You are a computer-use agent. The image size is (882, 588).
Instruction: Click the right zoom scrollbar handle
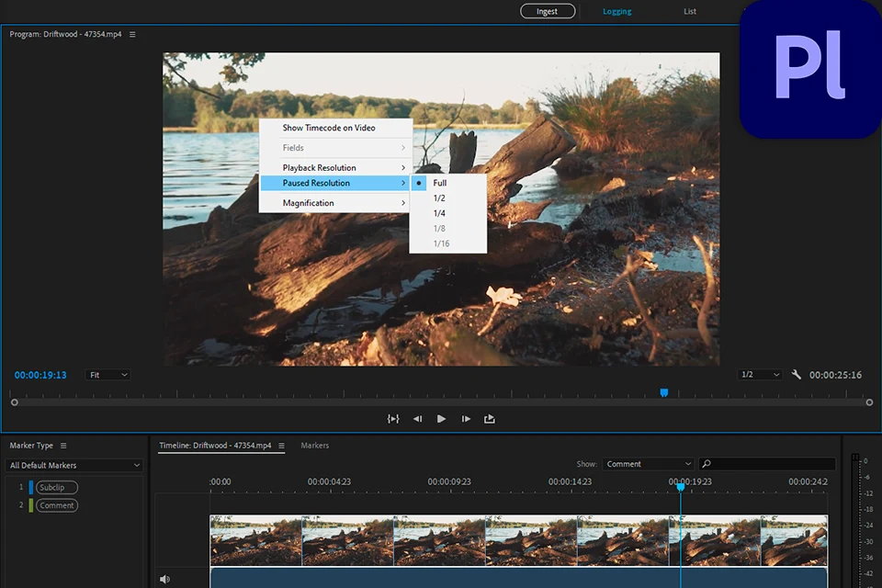(869, 402)
